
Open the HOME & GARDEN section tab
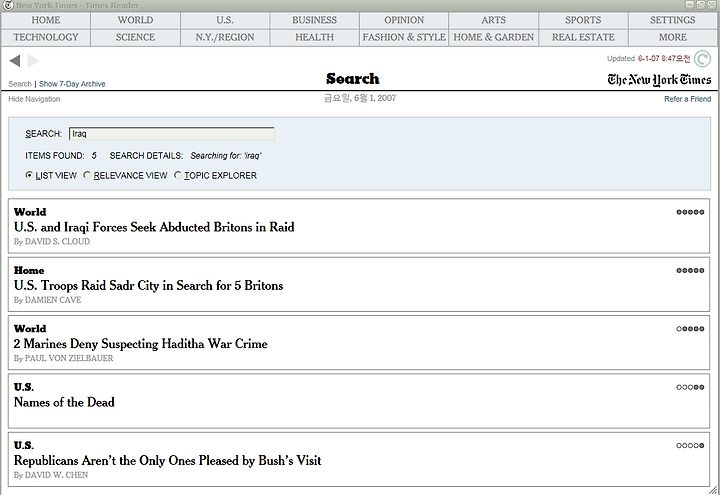coord(494,38)
